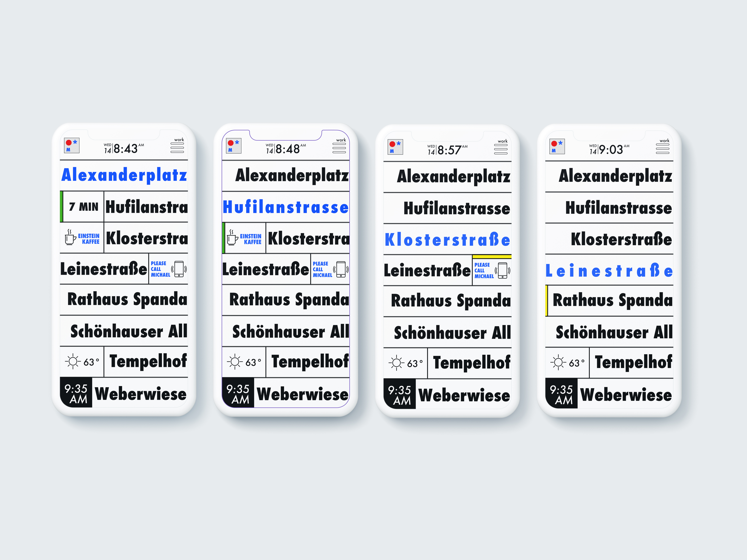Open Klosterstra row on the 8:43 phone
Image resolution: width=747 pixels, height=560 pixels.
(146, 238)
